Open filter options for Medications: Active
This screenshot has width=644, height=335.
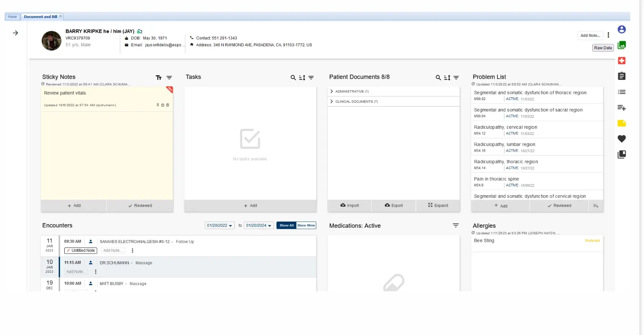[x=455, y=226]
